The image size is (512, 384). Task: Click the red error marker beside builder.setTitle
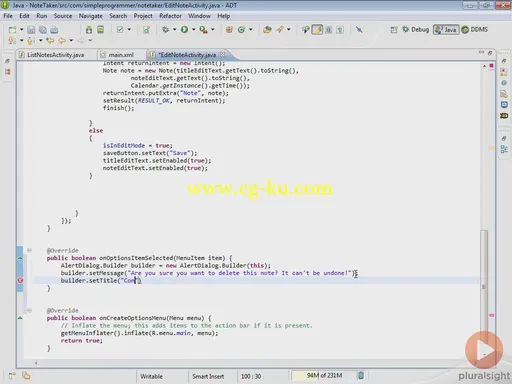(20, 280)
